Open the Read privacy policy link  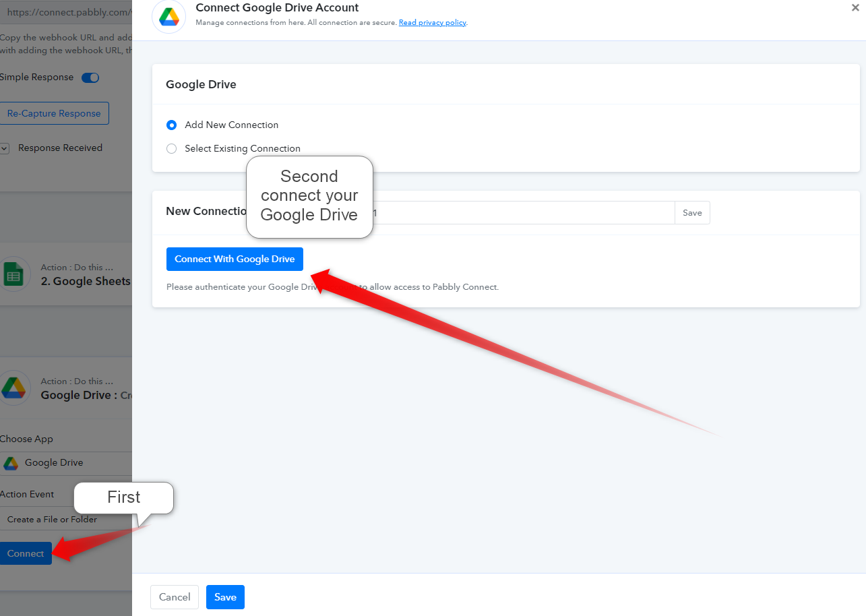[432, 23]
